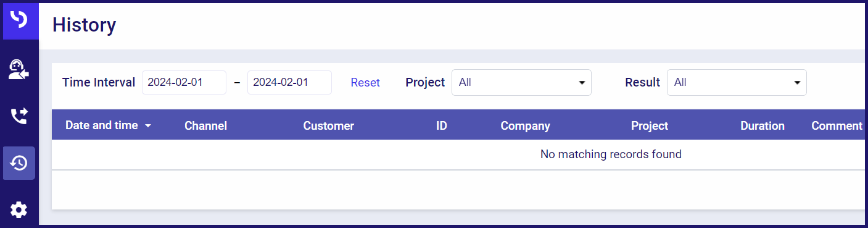Sort by the Customer column header

tap(329, 125)
